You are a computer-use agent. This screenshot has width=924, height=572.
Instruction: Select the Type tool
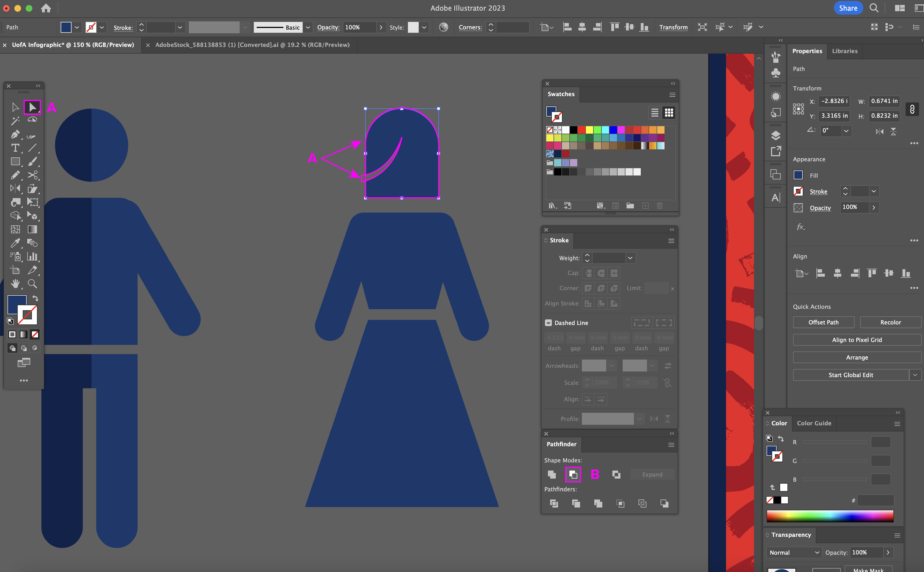coord(15,148)
